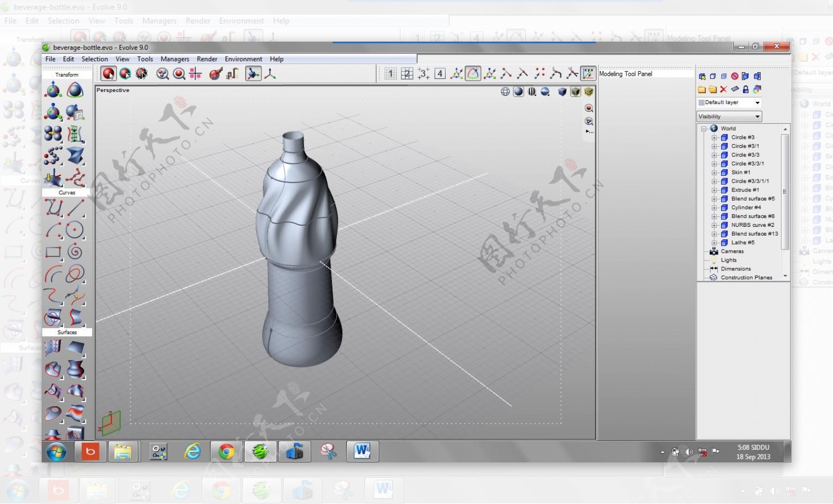
Task: Toggle the highlighted curve snap button
Action: (x=473, y=74)
